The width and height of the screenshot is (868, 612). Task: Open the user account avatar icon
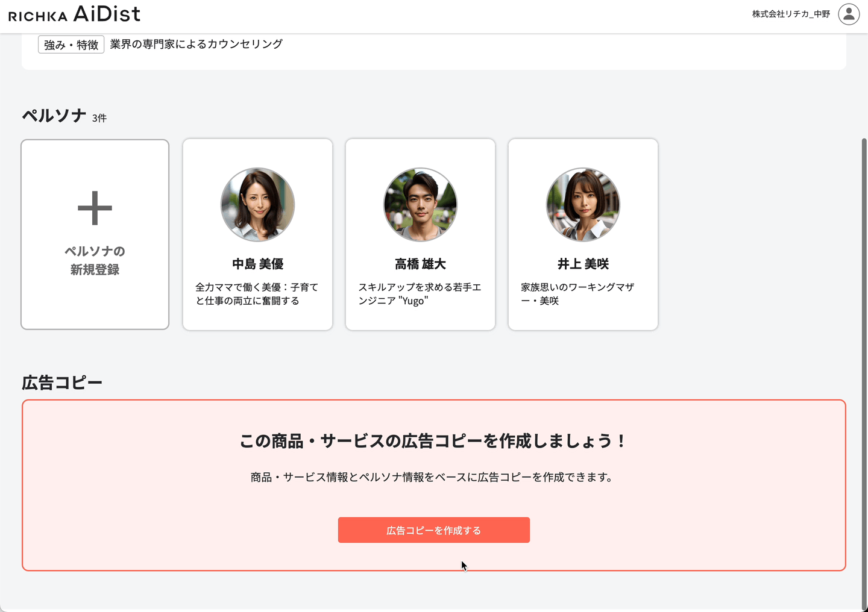(x=849, y=14)
